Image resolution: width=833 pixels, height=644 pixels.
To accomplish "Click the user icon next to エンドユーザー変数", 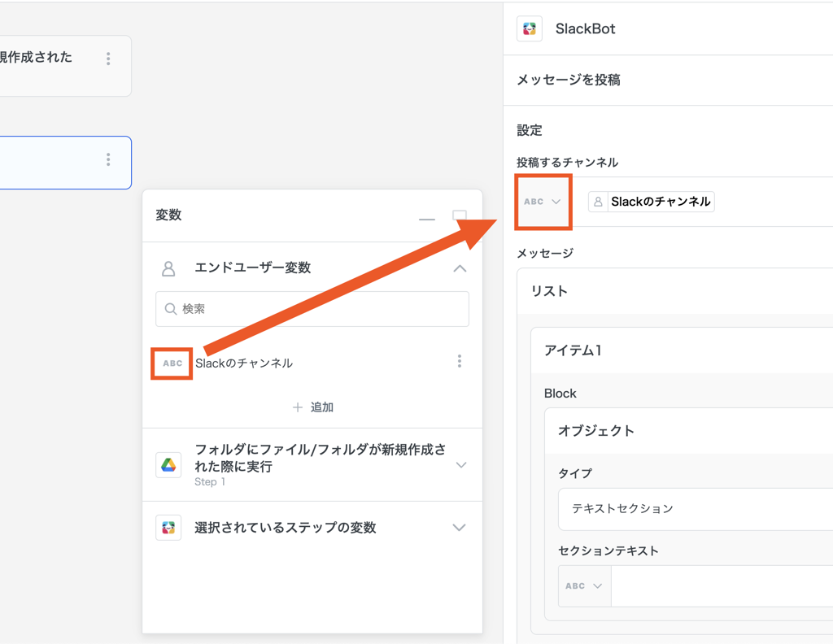I will [x=168, y=268].
